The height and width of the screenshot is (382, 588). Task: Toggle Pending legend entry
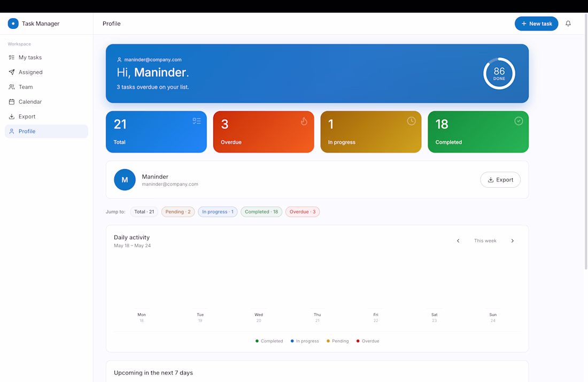click(x=337, y=341)
